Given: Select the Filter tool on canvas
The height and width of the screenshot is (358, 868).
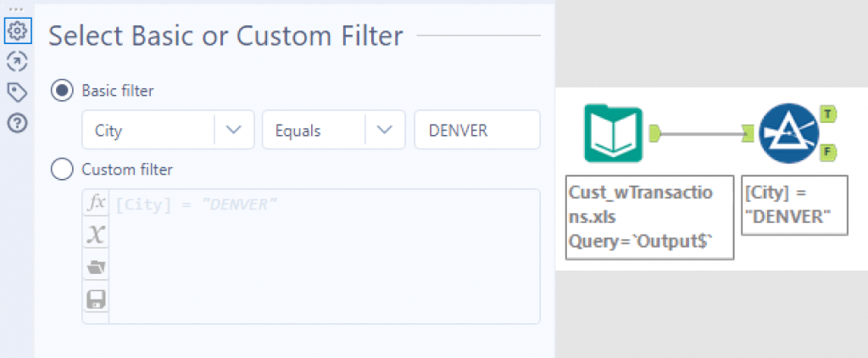Looking at the screenshot, I should click(787, 133).
